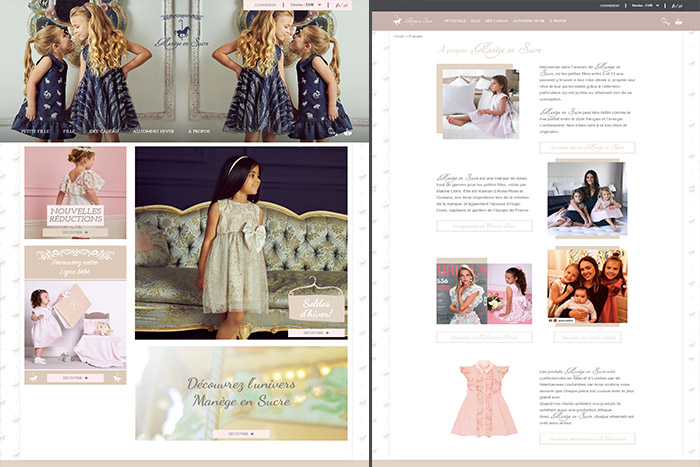Switch language with fr/pl in the dark top bar
Image resolution: width=700 pixels, height=467 pixels.
point(677,5)
